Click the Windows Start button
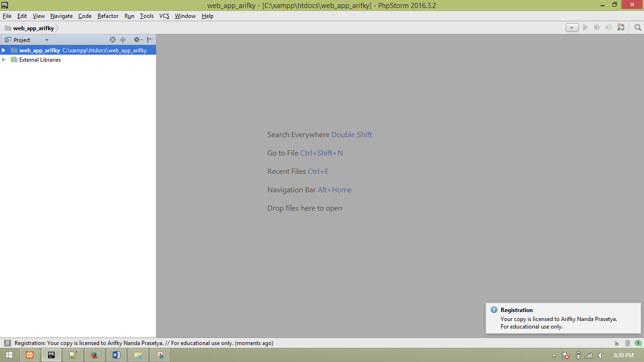 (x=9, y=355)
